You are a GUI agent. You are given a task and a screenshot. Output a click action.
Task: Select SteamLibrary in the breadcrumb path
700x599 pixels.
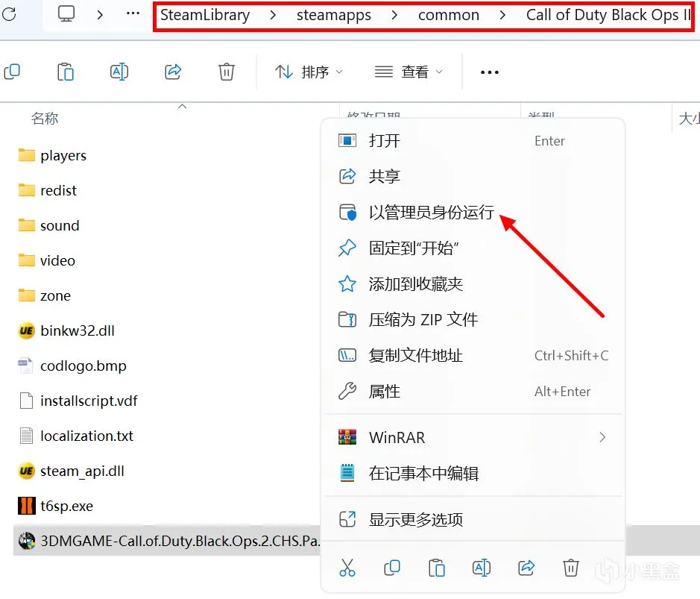click(x=205, y=15)
